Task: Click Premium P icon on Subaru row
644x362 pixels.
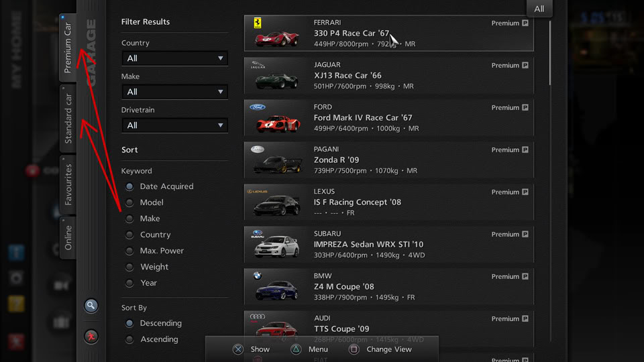Action: [x=525, y=235]
